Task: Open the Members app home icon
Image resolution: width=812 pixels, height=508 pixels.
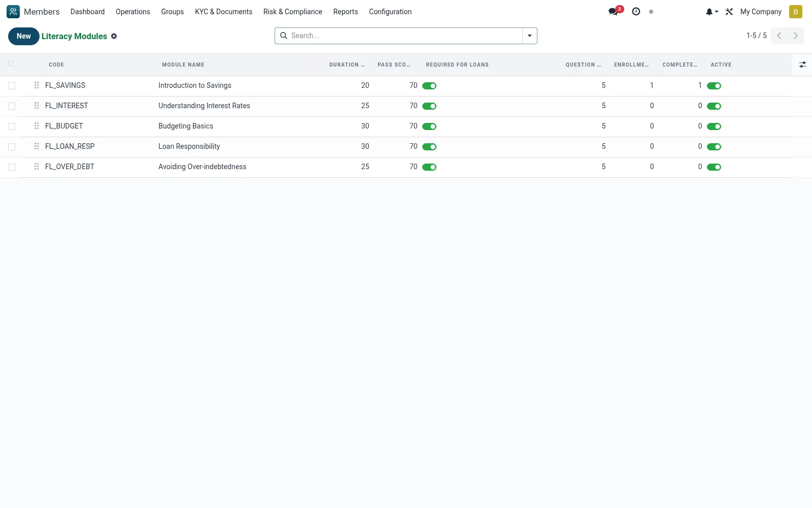Action: 13,12
